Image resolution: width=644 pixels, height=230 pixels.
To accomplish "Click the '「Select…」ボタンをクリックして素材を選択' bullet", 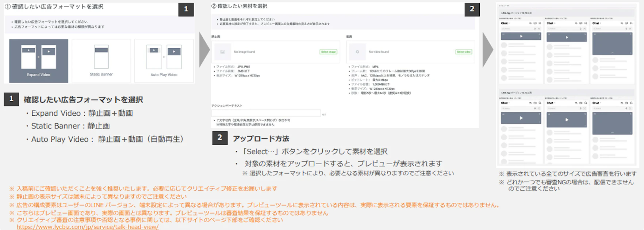I will coord(311,152).
